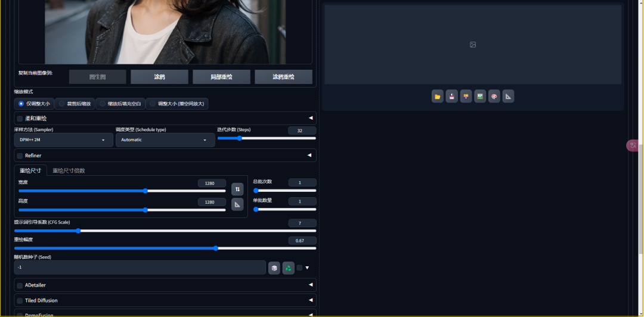The image size is (644, 317).
Task: Select the 重绘尺寸 tab
Action: 30,170
